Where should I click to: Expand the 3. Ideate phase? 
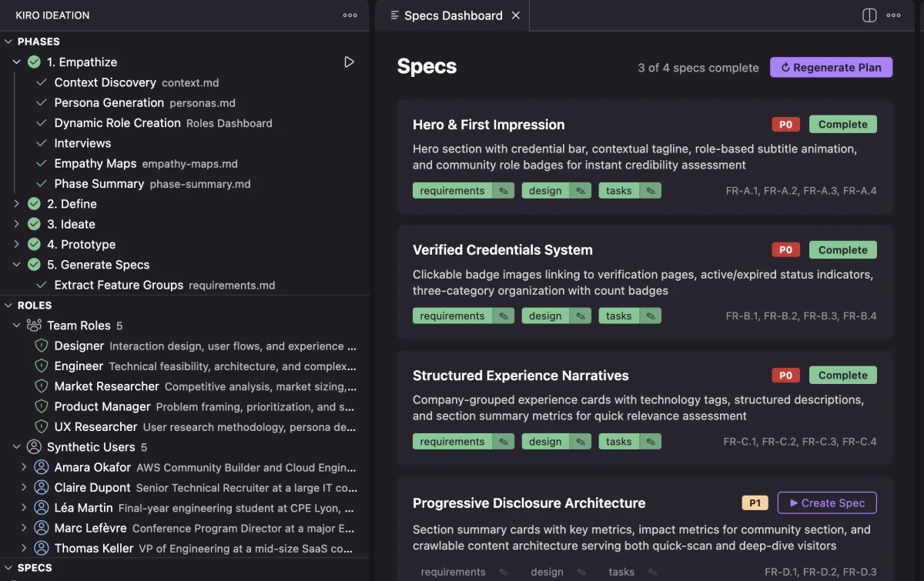17,224
